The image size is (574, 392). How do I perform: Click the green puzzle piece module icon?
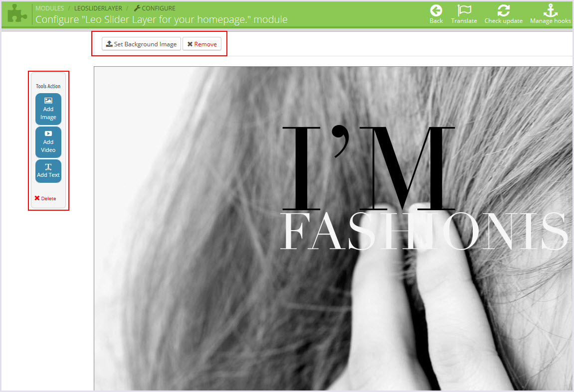pyautogui.click(x=17, y=13)
